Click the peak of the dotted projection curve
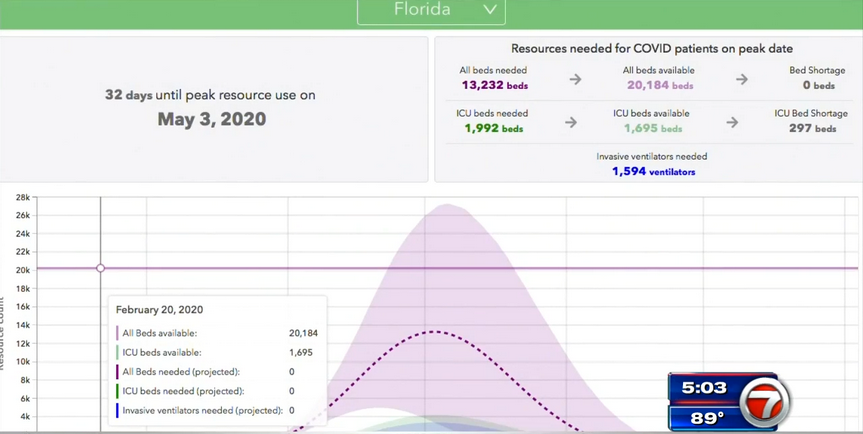 pyautogui.click(x=431, y=331)
